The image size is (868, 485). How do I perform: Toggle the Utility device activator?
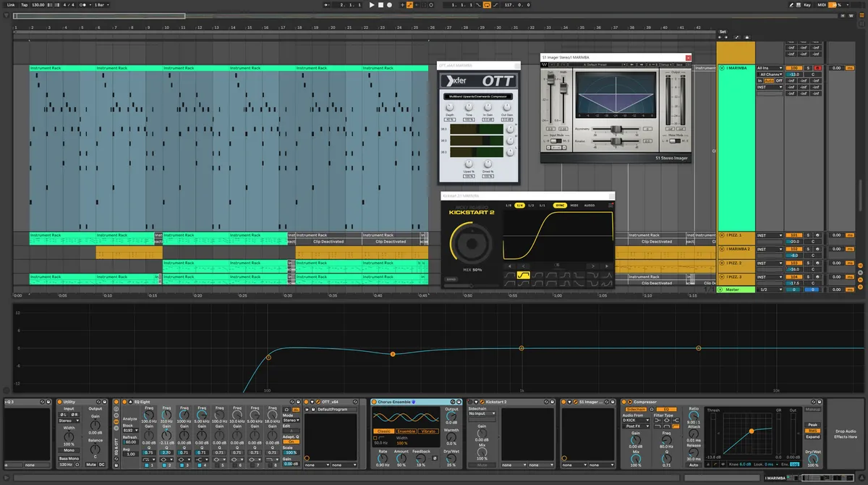pos(61,402)
